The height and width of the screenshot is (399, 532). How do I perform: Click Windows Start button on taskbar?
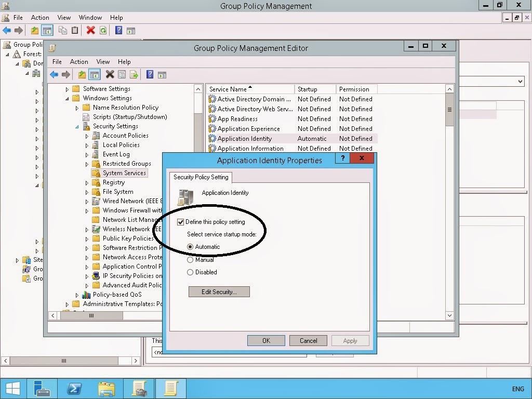point(13,389)
